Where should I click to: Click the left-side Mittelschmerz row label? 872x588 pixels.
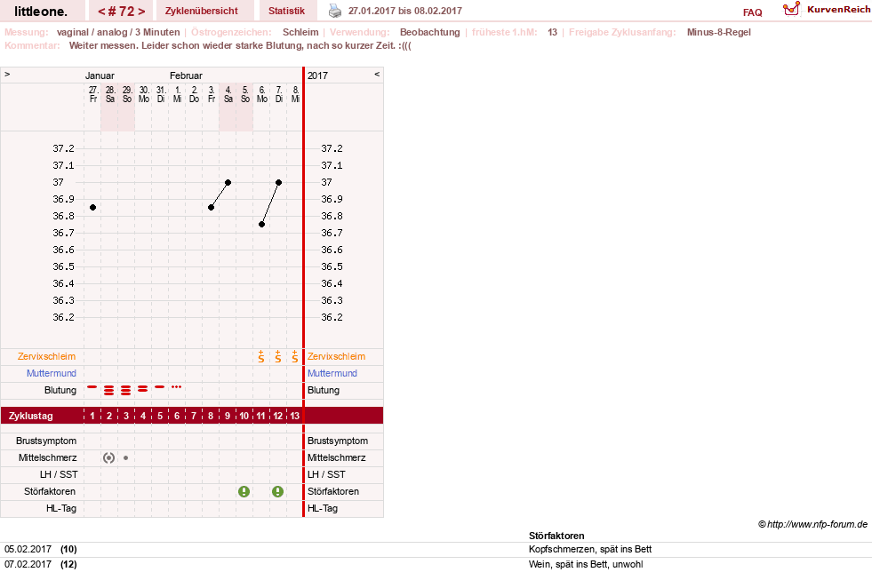(47, 458)
